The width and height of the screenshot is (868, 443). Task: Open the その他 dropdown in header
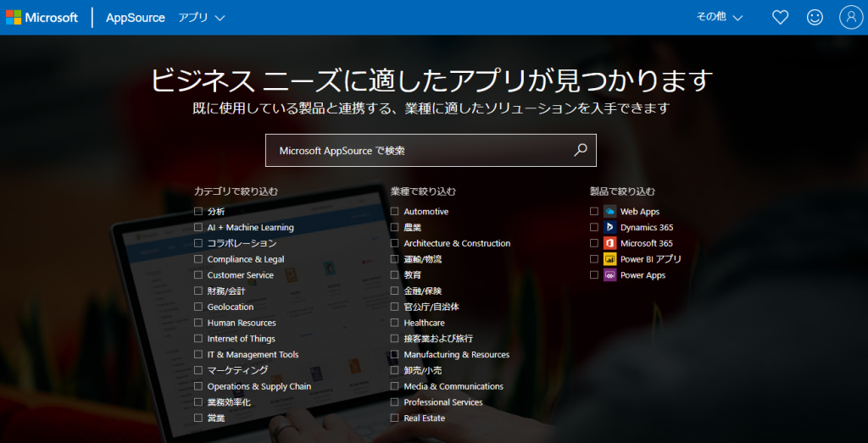point(719,18)
